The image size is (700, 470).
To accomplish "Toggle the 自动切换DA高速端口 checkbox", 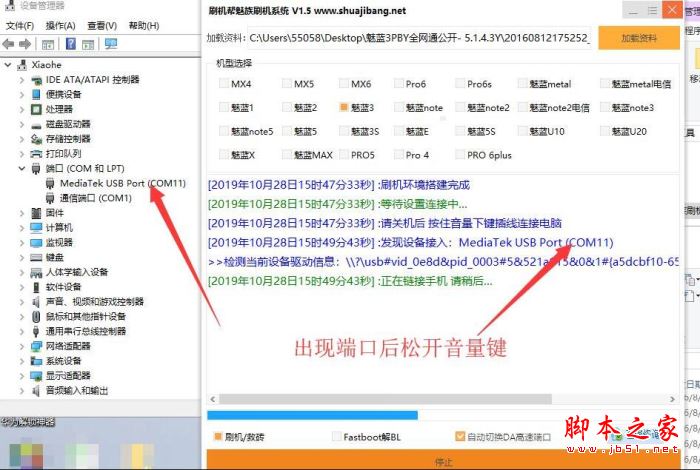I will click(460, 437).
